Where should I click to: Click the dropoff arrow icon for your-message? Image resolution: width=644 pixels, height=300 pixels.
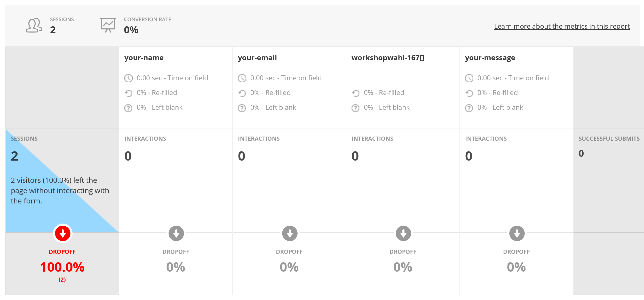click(x=517, y=233)
